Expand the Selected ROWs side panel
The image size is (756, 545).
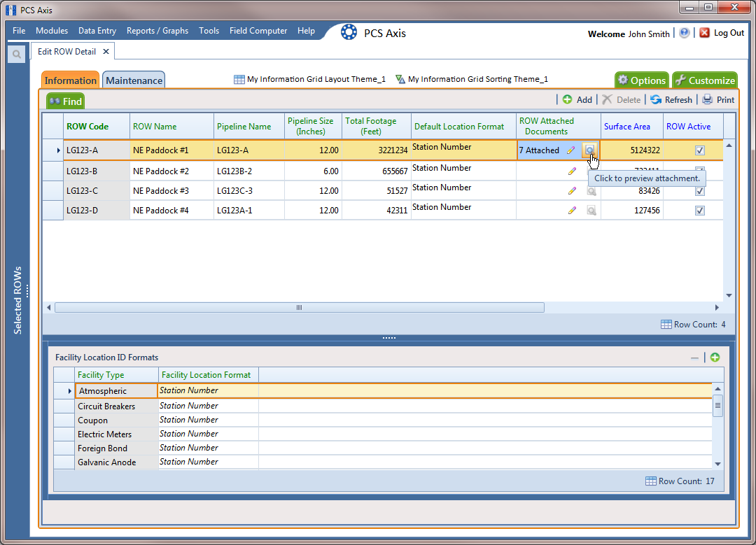click(x=17, y=299)
